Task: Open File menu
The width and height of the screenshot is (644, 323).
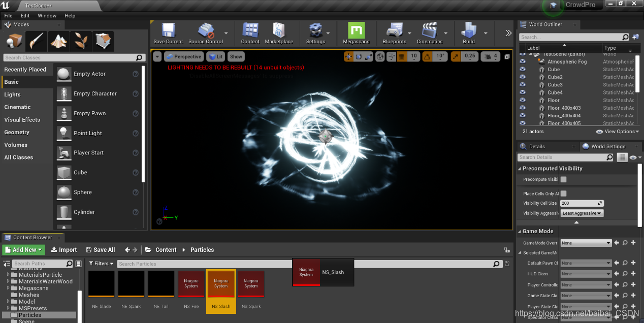Action: click(9, 16)
